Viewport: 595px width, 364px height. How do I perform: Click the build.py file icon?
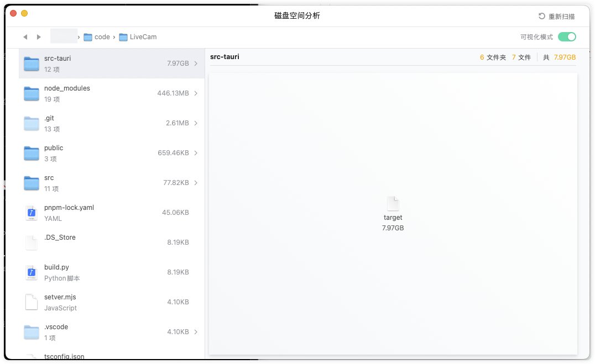pos(32,273)
